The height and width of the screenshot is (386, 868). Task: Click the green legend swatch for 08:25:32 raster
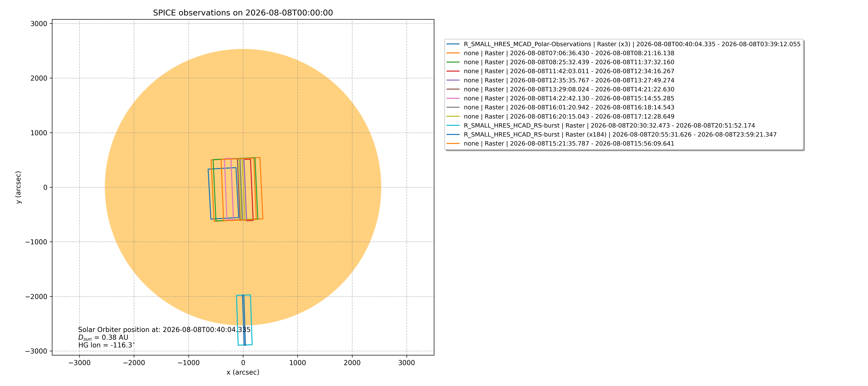(453, 62)
